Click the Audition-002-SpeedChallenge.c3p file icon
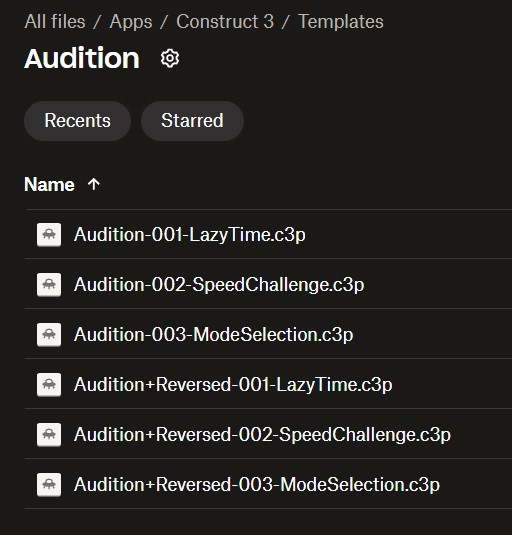This screenshot has height=535, width=512. tap(49, 285)
